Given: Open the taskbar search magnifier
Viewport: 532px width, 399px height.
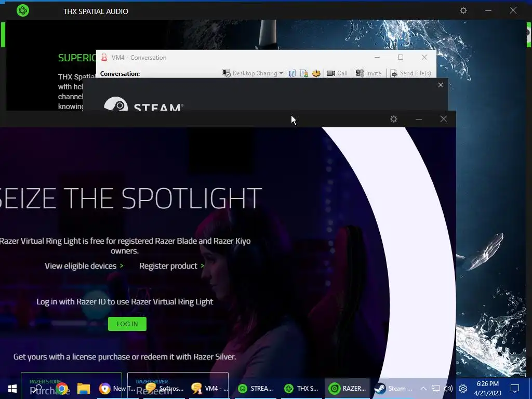Looking at the screenshot, I should tap(38, 388).
